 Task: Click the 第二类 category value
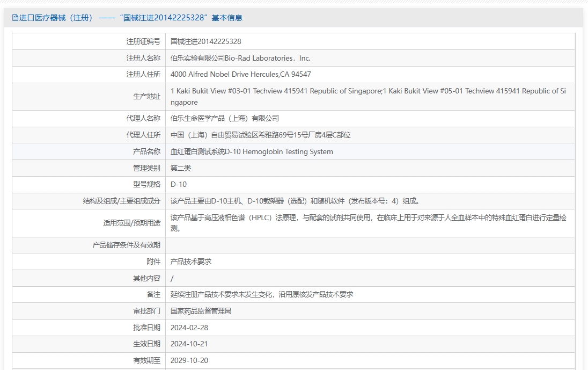tap(181, 168)
